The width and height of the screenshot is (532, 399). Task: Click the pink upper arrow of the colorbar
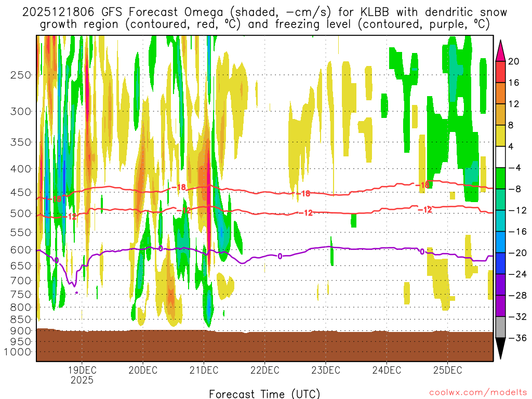500,51
